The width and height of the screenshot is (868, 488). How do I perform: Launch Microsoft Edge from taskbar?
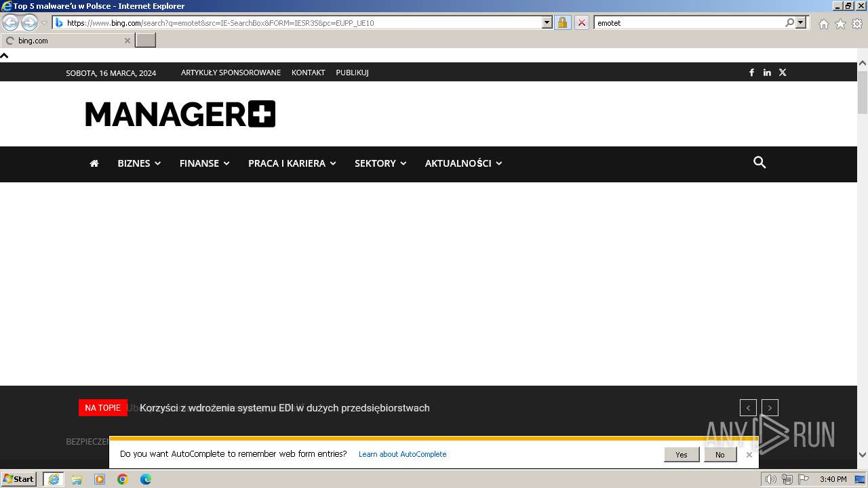(146, 479)
